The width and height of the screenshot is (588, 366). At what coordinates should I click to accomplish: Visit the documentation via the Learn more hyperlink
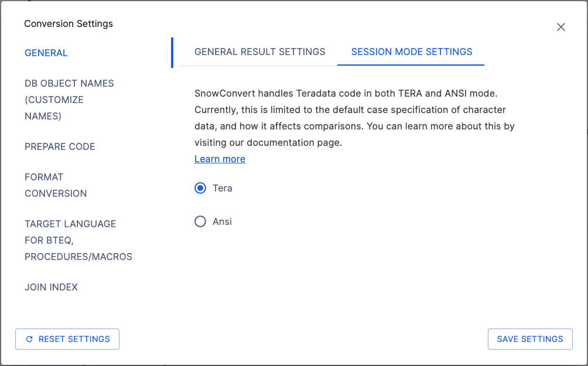coord(220,159)
